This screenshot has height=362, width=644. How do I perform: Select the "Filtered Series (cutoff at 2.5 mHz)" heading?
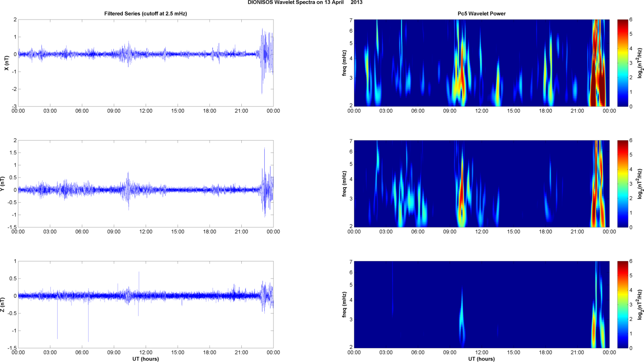coord(146,14)
